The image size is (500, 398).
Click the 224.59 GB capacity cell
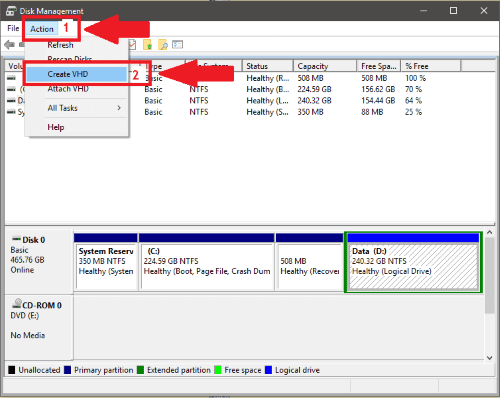click(x=314, y=89)
